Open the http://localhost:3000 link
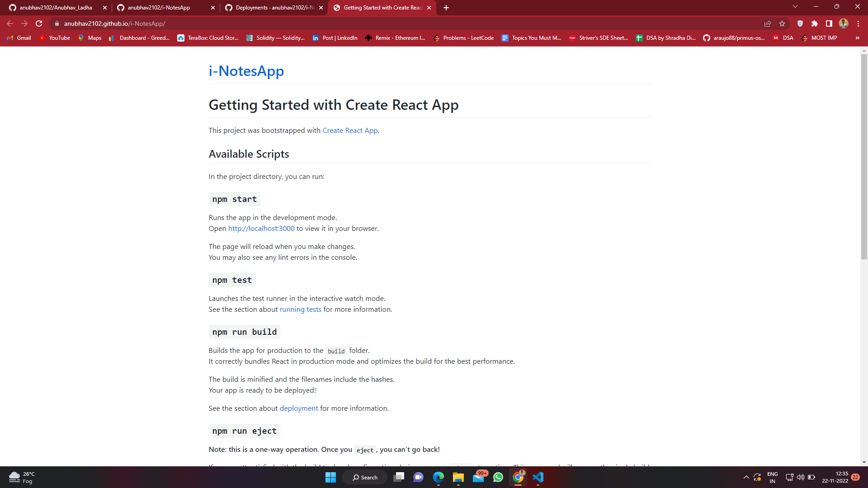The height and width of the screenshot is (488, 868). coord(261,229)
